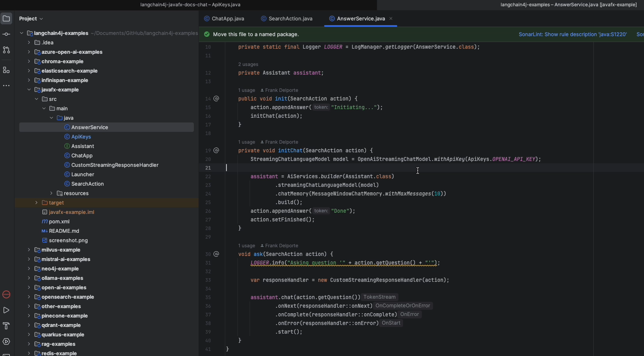Expand the .idea folder
644x356 pixels.
29,42
